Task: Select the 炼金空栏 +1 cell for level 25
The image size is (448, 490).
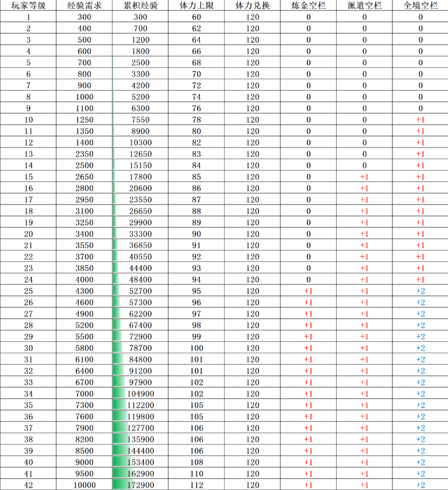Action: 308,291
